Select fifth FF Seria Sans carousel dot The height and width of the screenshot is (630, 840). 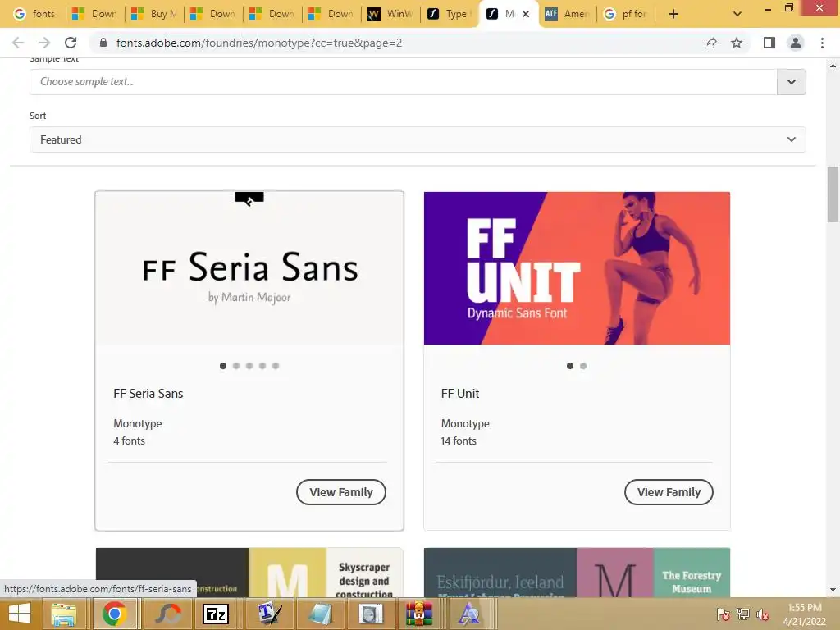coord(276,366)
